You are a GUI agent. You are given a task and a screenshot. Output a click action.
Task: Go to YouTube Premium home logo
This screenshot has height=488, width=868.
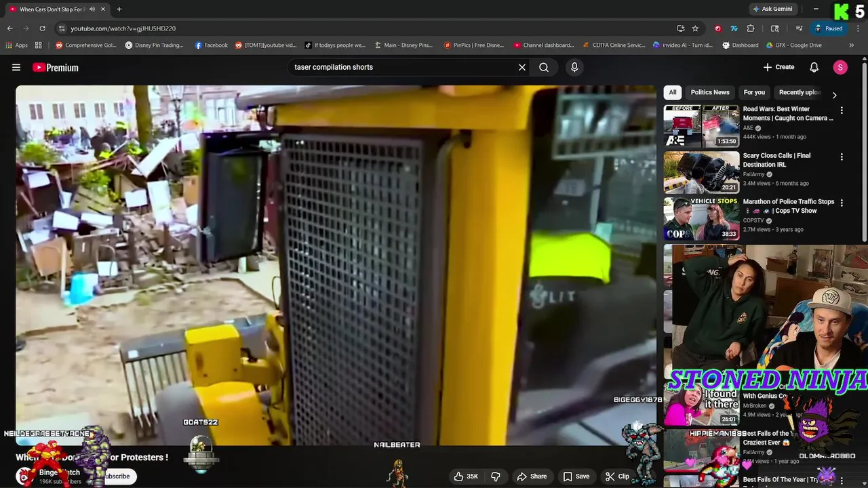[x=55, y=67]
